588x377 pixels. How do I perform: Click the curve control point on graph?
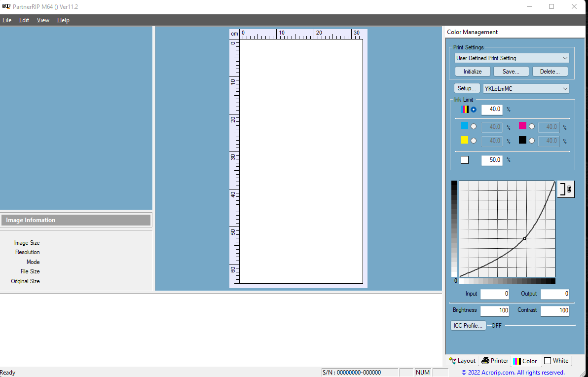click(524, 238)
